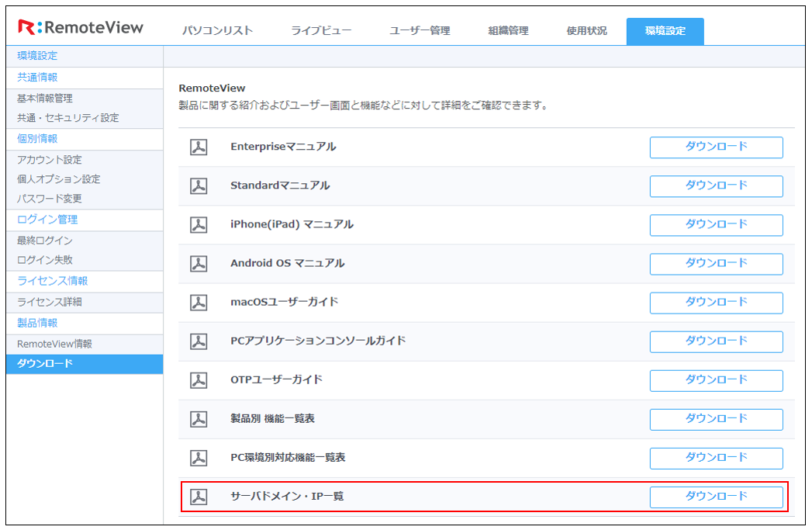Click the PDF icon next to macOSユーザーガイド

(x=199, y=303)
